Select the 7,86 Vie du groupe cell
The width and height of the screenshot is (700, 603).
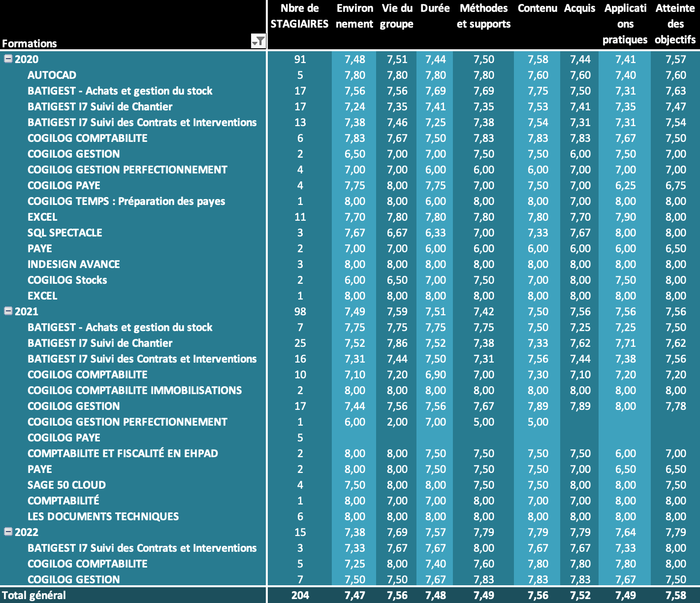point(397,343)
